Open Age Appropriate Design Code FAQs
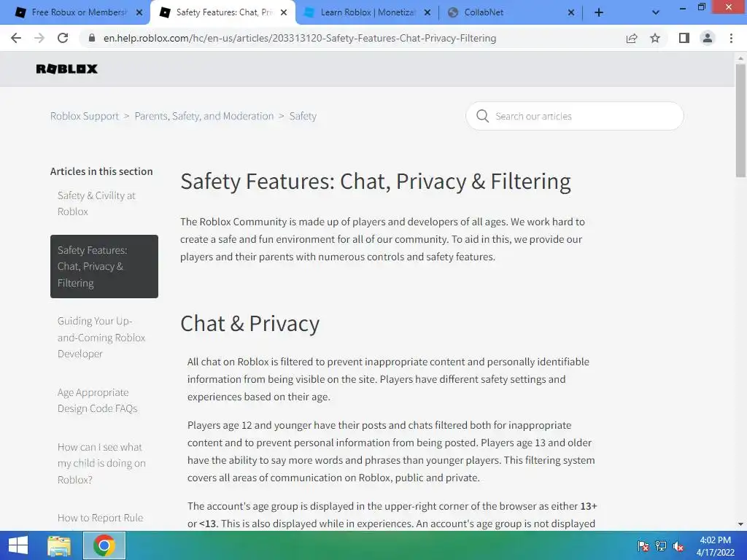This screenshot has height=560, width=747. (x=97, y=400)
